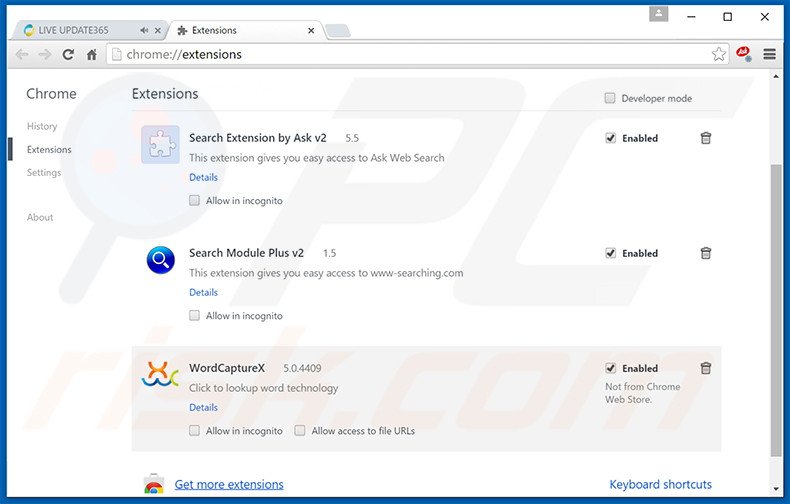
Task: Click the WordCaptureX logo icon
Action: tap(160, 374)
